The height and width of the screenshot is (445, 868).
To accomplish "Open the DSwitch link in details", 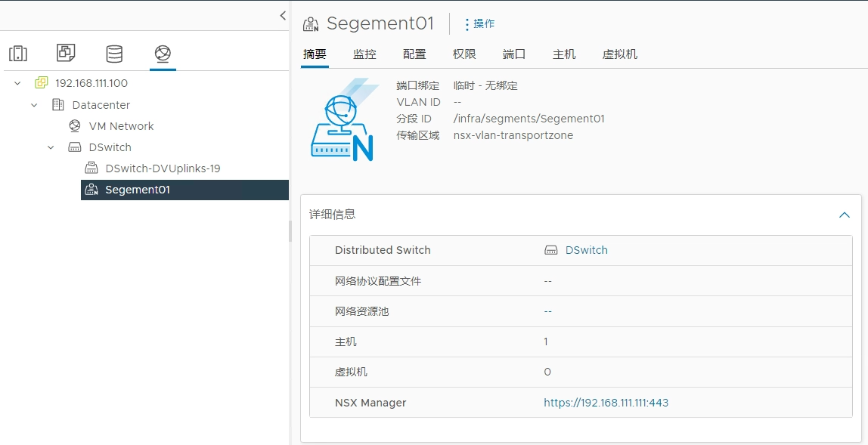I will click(x=586, y=250).
